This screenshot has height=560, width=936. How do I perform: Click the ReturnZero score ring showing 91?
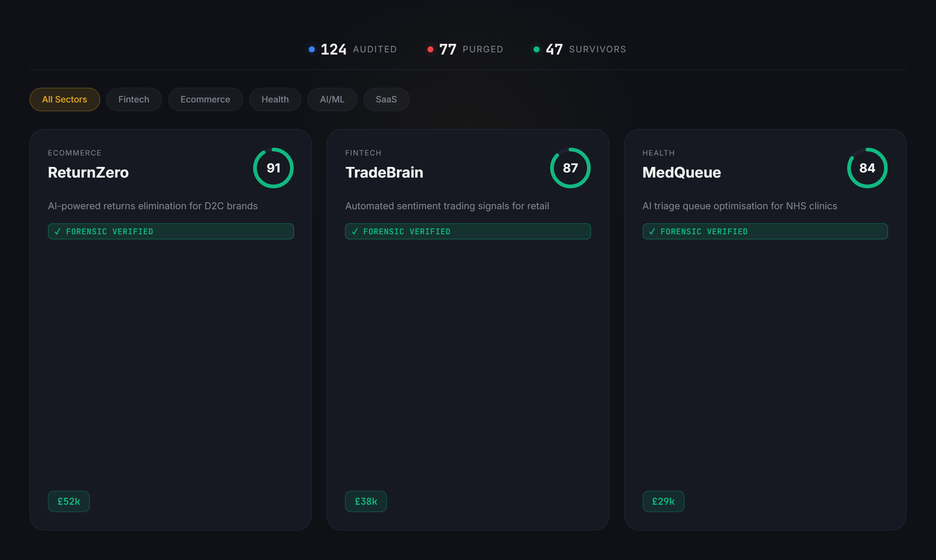tap(273, 168)
